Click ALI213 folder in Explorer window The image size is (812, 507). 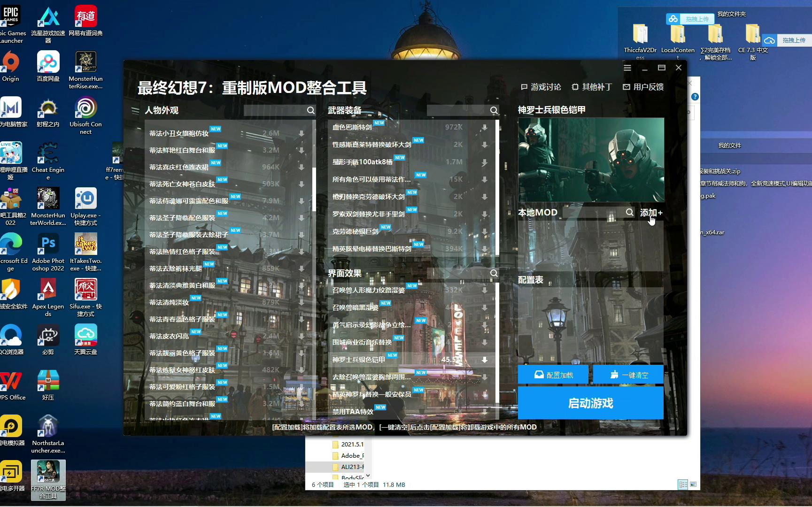[348, 467]
